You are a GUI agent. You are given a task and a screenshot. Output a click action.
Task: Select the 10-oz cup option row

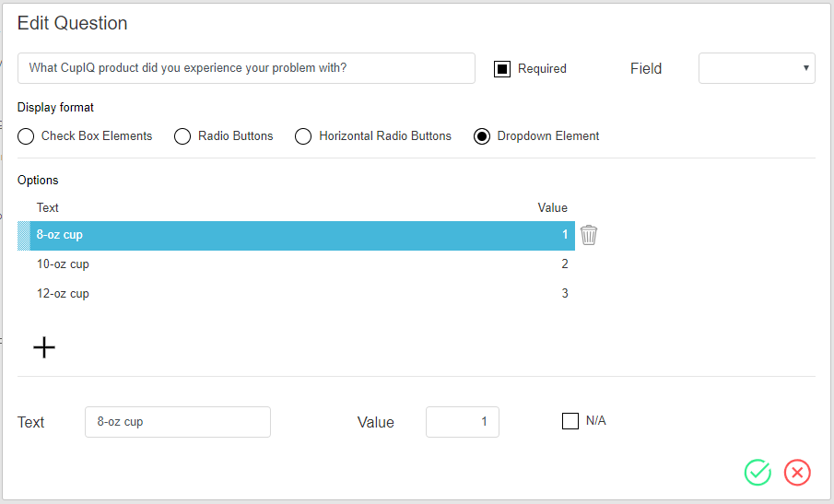tap(296, 264)
